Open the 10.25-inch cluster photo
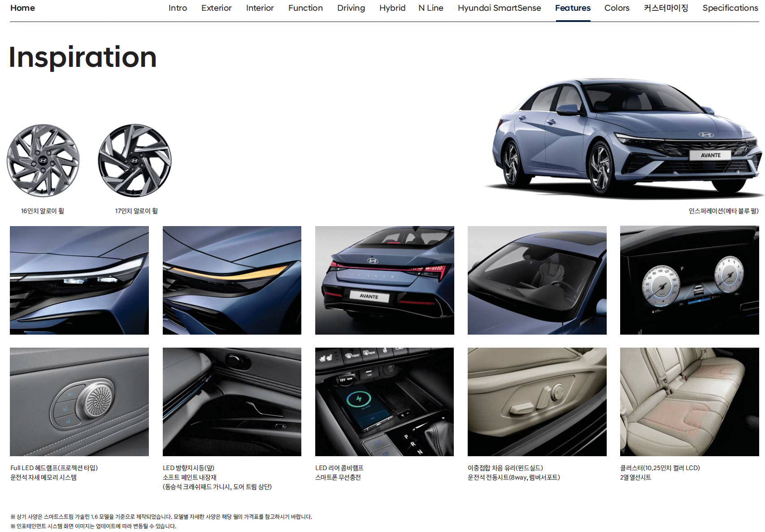 coord(690,280)
